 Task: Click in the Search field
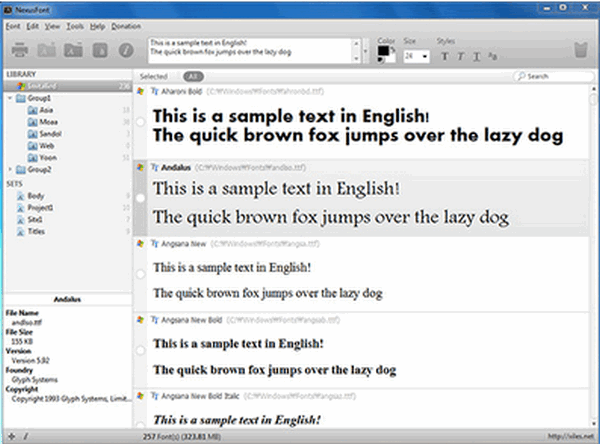pos(555,76)
